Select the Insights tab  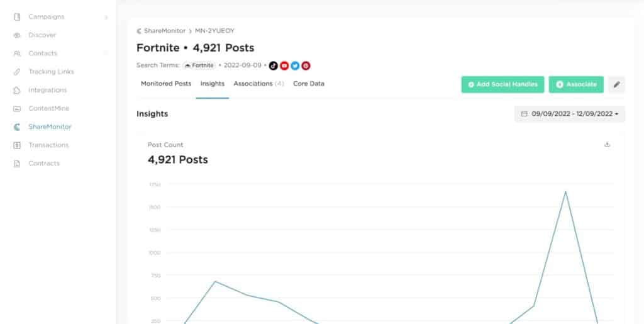click(x=213, y=84)
